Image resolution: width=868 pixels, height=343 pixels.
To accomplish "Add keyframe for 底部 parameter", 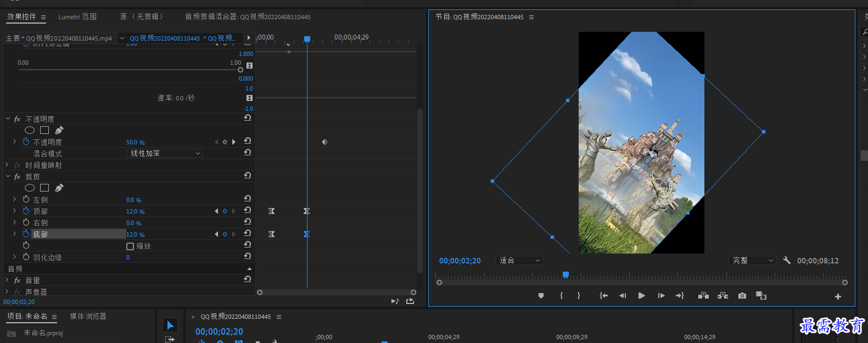I will tap(225, 234).
